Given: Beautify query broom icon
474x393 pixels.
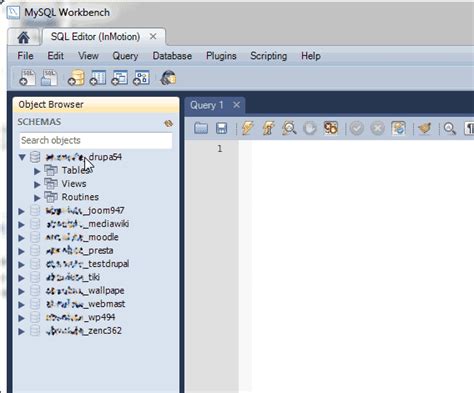Looking at the screenshot, I should click(425, 128).
